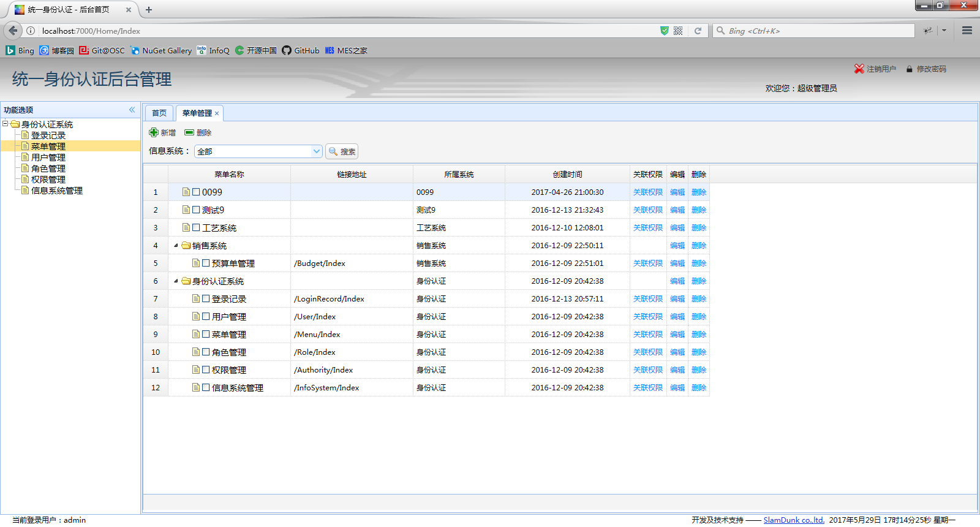
Task: Check the checkbox for 预算单管理
Action: tap(206, 263)
